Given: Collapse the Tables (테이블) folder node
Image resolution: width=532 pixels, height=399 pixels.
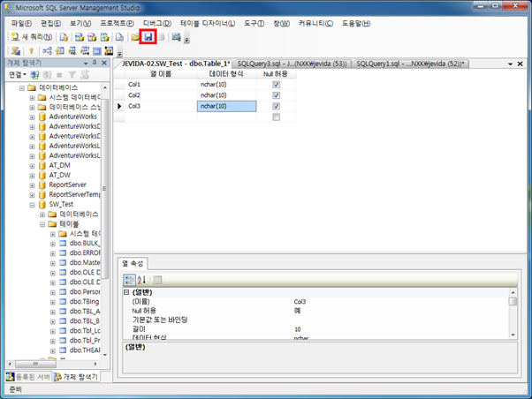Looking at the screenshot, I should (x=42, y=224).
